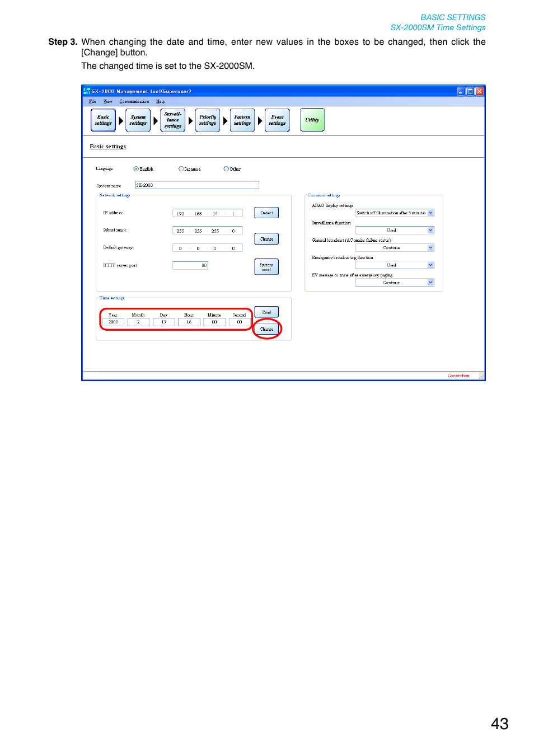Select the English language radio button
The height and width of the screenshot is (756, 534).
136,169
